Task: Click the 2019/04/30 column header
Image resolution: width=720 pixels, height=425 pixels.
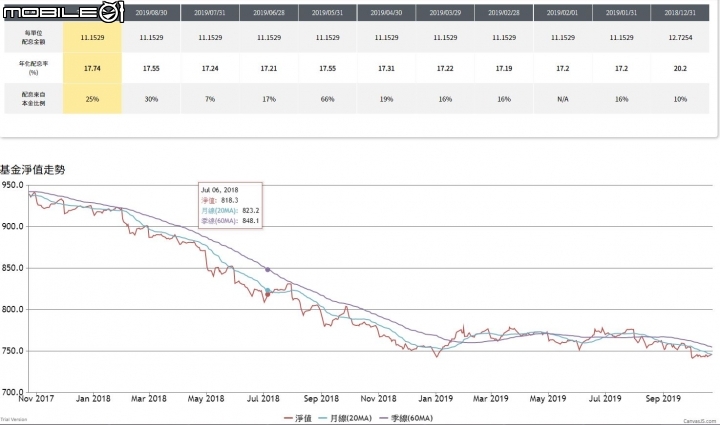Action: pyautogui.click(x=386, y=12)
